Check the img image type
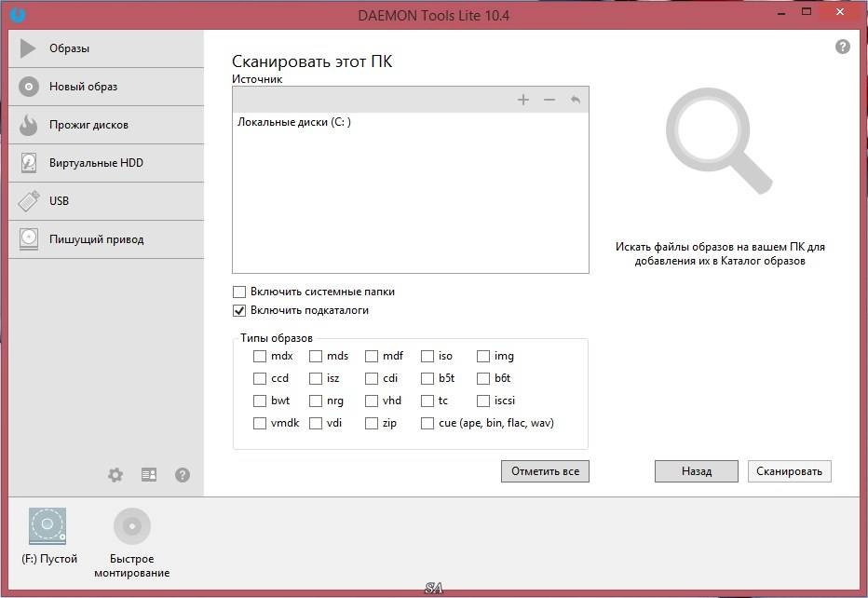 (483, 356)
